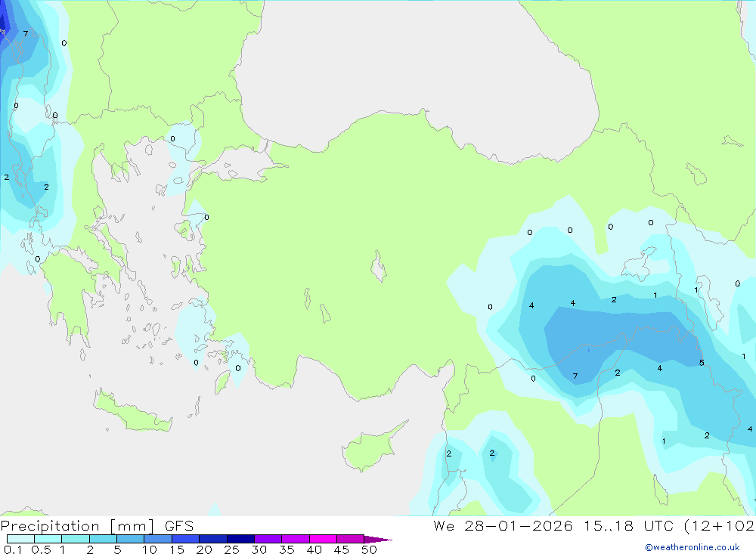
Task: Click the 25–30 mm navy legend swatch
Action: (x=240, y=539)
